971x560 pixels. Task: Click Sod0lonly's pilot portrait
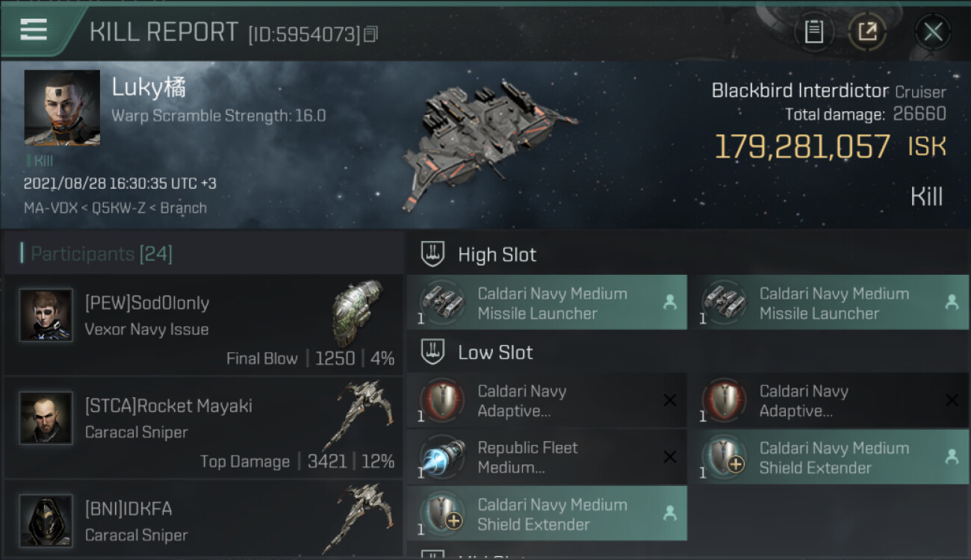(46, 315)
